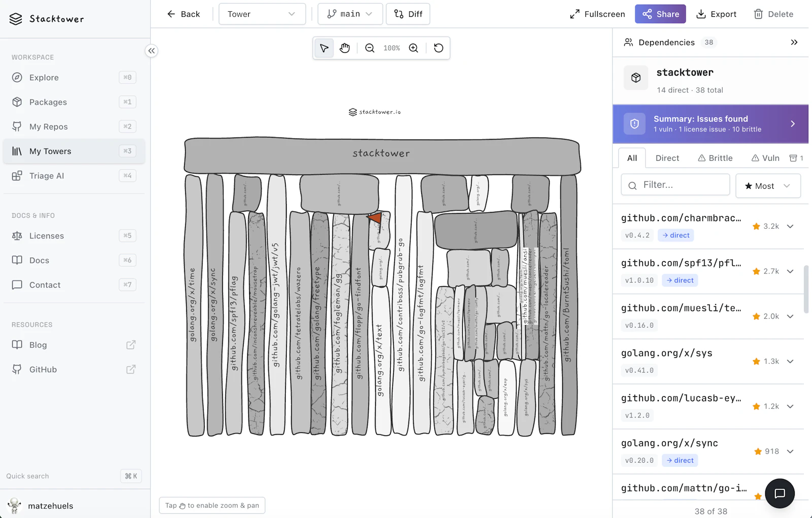Expand the golang.org/x/sys dependency row

point(790,362)
